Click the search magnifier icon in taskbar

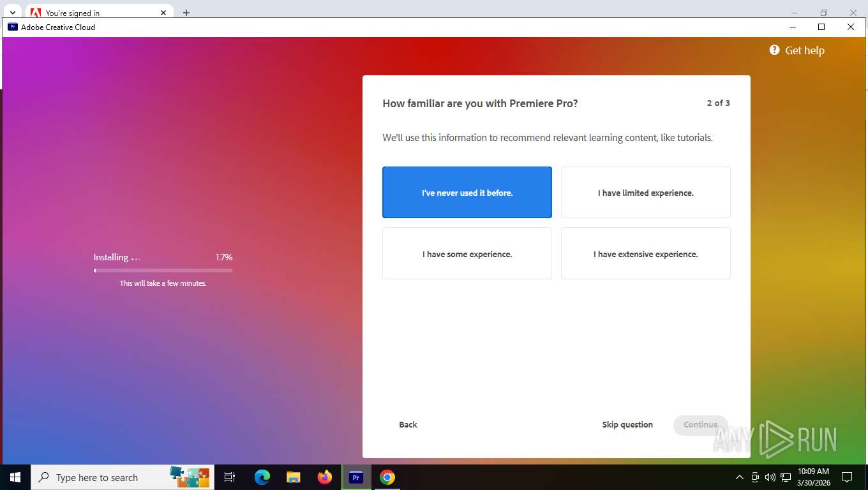click(x=43, y=477)
